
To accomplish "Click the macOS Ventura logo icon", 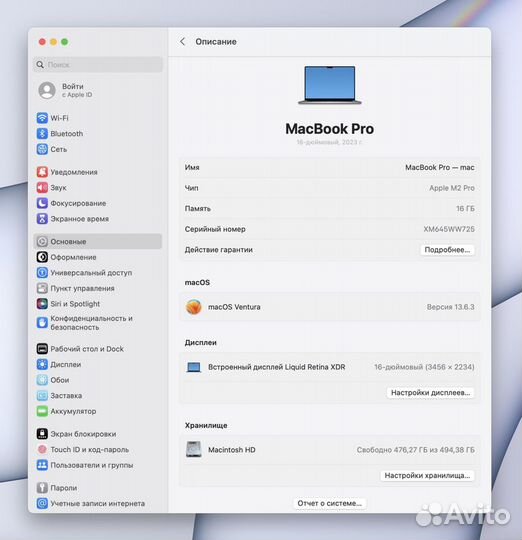I will (x=194, y=307).
